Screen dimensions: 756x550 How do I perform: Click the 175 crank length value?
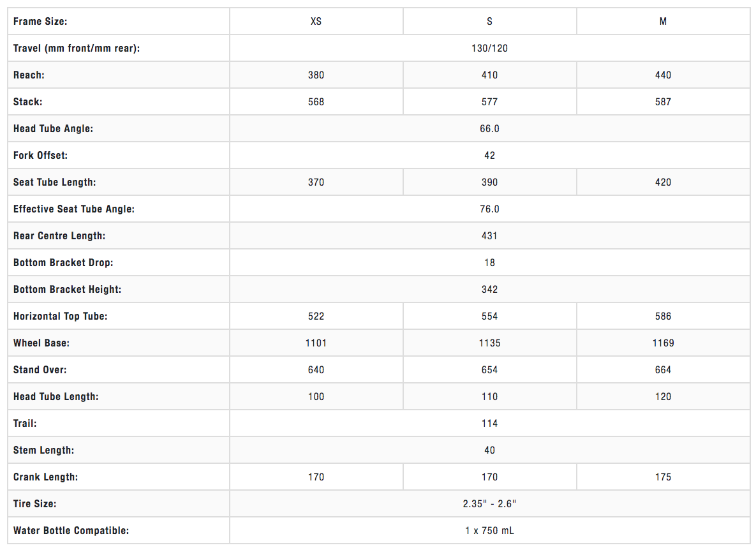pyautogui.click(x=663, y=477)
